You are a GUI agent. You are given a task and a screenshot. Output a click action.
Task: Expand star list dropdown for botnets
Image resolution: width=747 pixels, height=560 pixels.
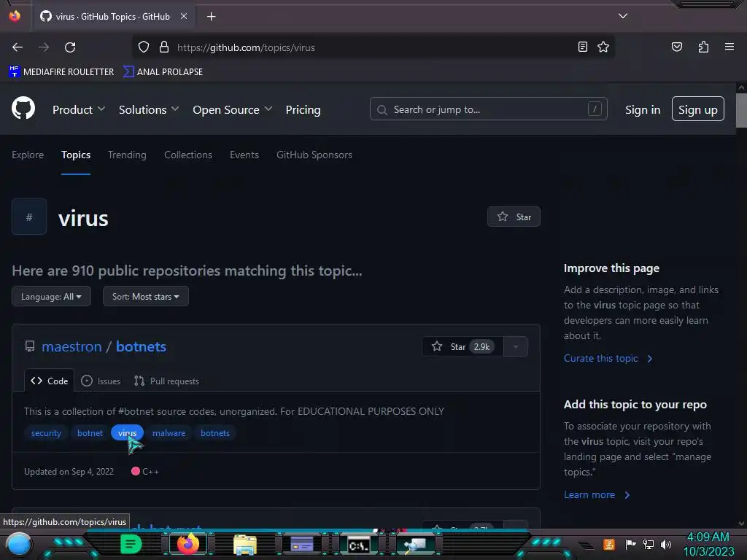click(516, 346)
